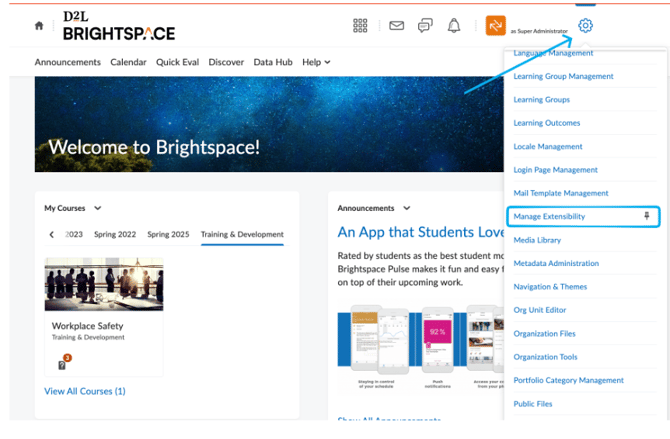Open Public Files
Viewport: 670px width, 439px height.
pos(533,404)
